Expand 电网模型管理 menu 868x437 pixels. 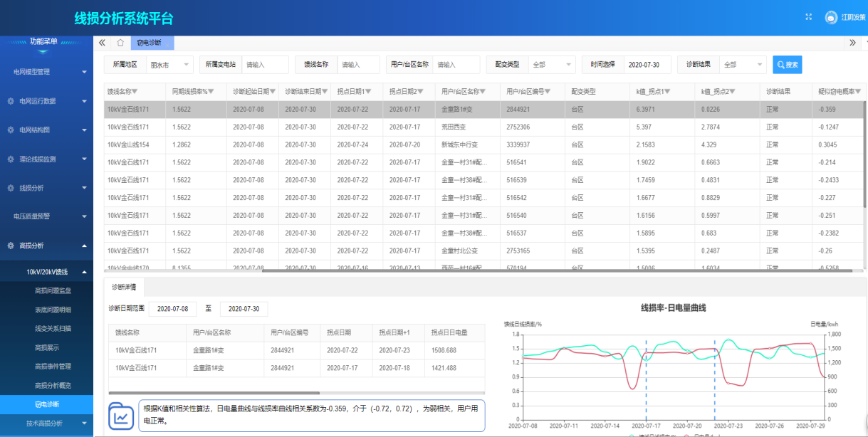click(46, 72)
